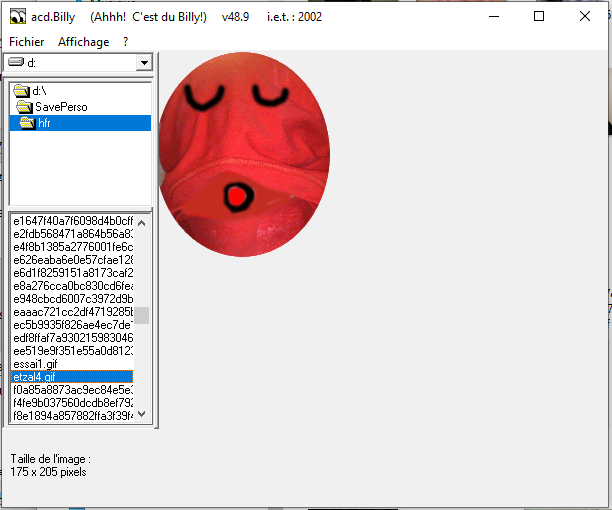The image size is (612, 510).
Task: Click file list scroll down arrow
Action: [x=142, y=414]
